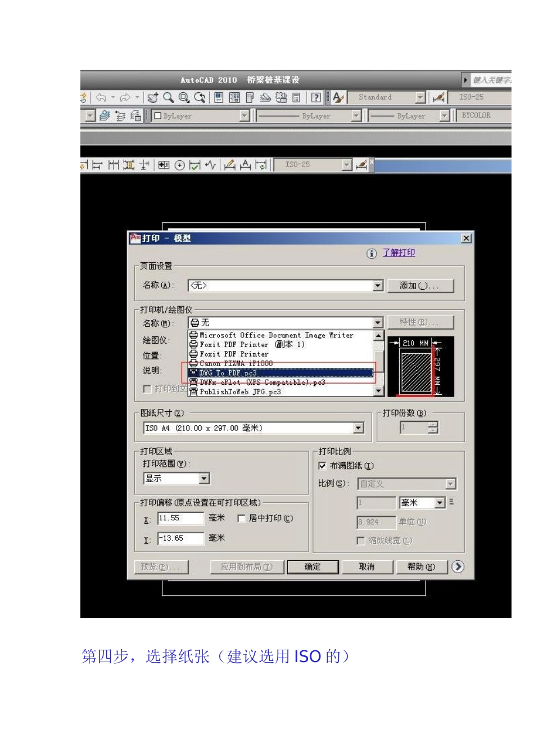Select the Continue dimension tool
This screenshot has height=756, width=534.
click(114, 165)
